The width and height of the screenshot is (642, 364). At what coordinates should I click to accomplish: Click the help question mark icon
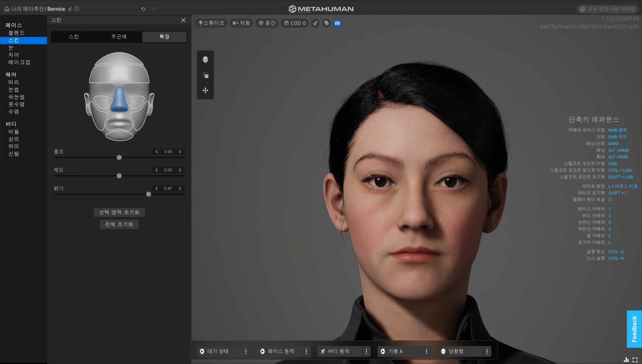77,9
